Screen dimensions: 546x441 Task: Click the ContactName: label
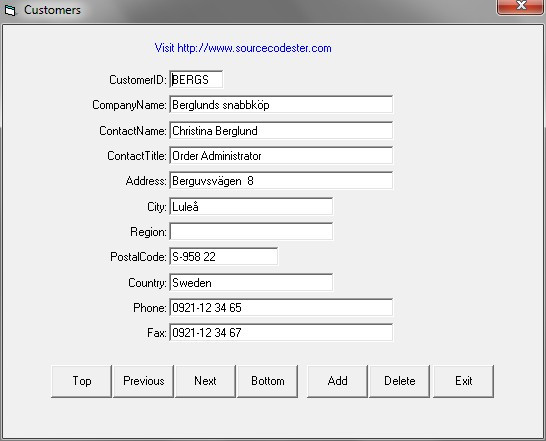[133, 131]
